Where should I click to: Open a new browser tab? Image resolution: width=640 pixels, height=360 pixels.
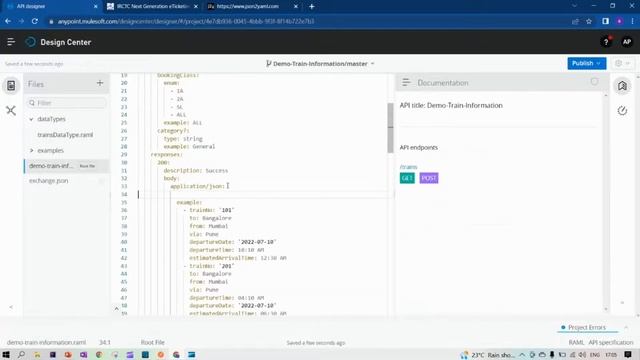311,7
